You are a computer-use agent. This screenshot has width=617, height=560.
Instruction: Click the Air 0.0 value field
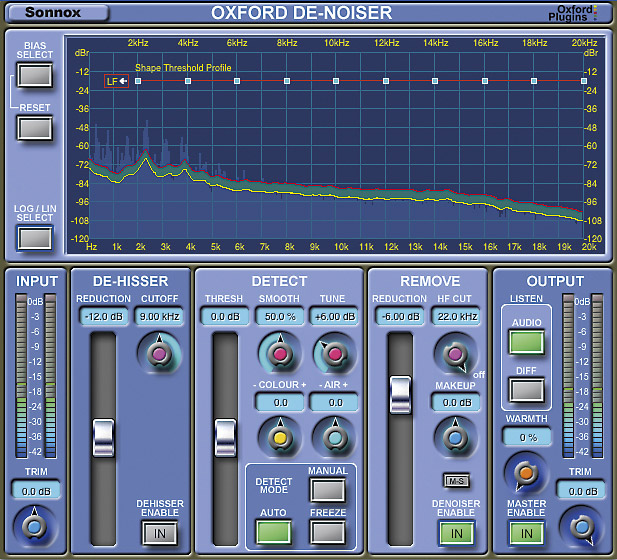pos(335,403)
